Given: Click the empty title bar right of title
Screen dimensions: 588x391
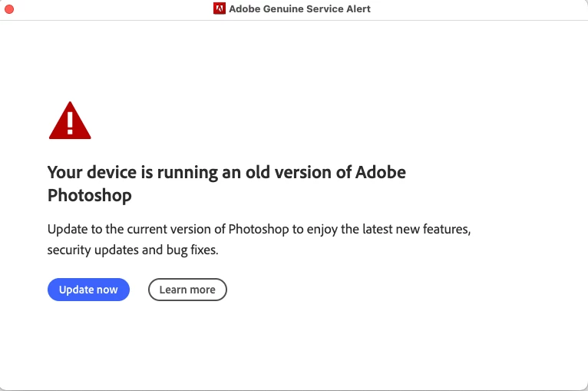Looking at the screenshot, I should click(476, 9).
